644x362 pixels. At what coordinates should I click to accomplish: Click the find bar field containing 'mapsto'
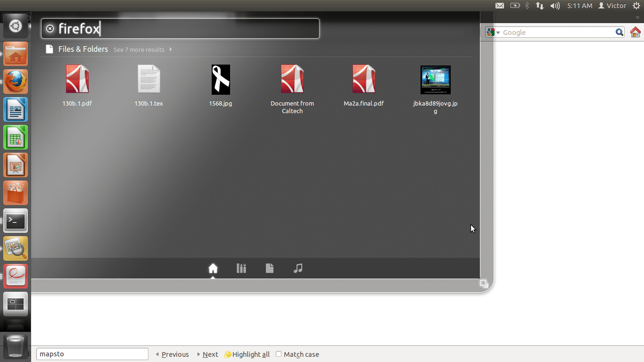[92, 354]
